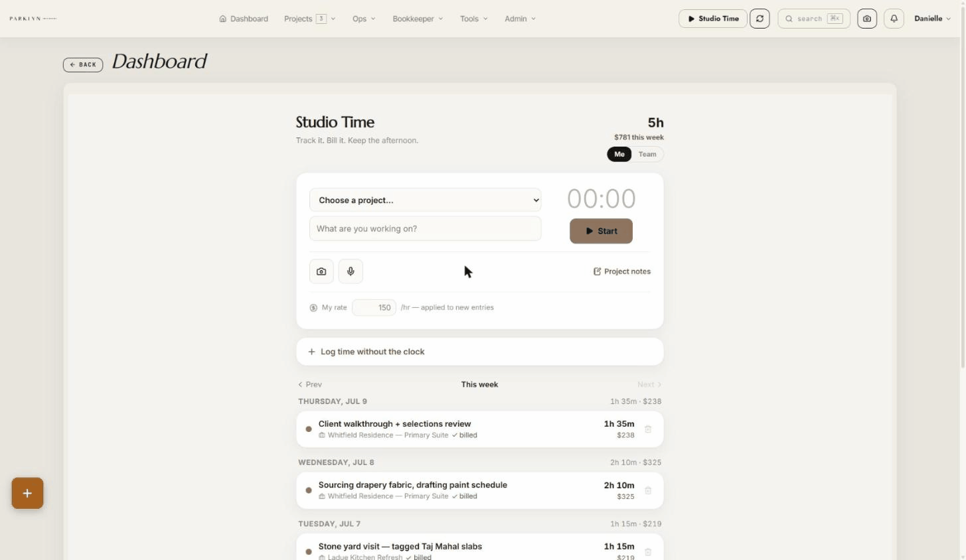Go to Prev week
The height and width of the screenshot is (560, 966).
tap(310, 384)
